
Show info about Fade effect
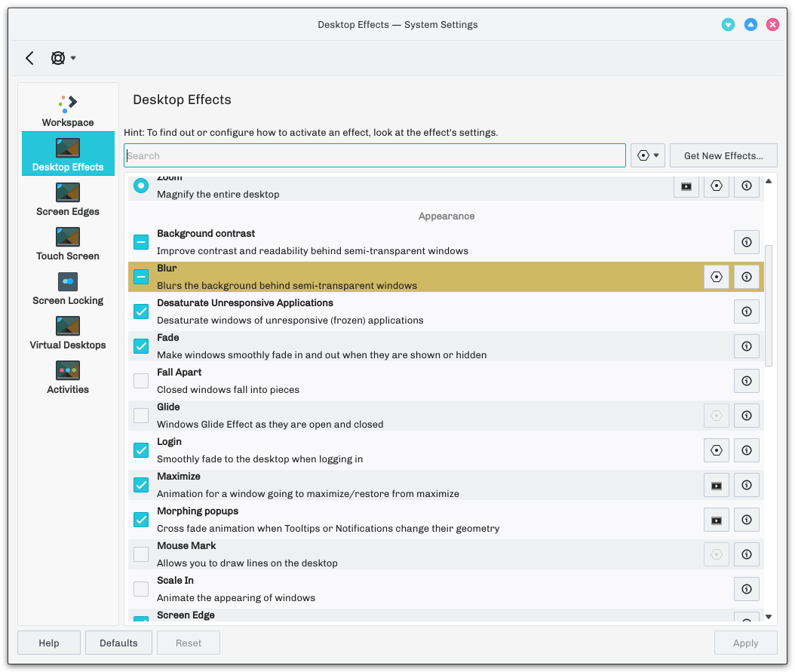click(x=746, y=346)
